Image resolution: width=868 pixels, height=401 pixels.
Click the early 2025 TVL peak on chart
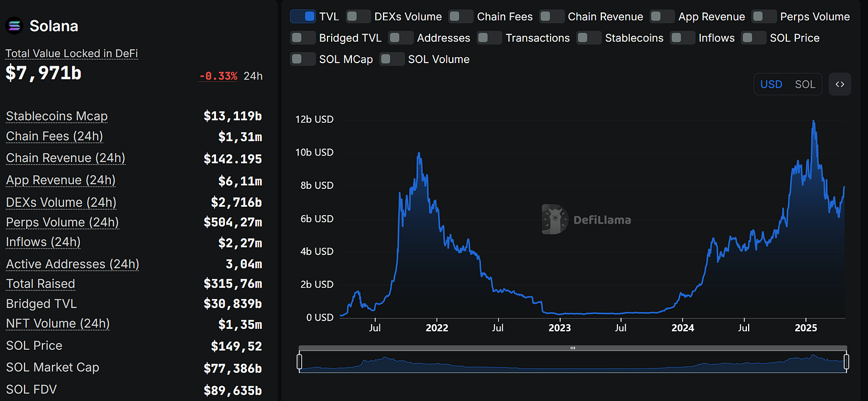pyautogui.click(x=813, y=121)
